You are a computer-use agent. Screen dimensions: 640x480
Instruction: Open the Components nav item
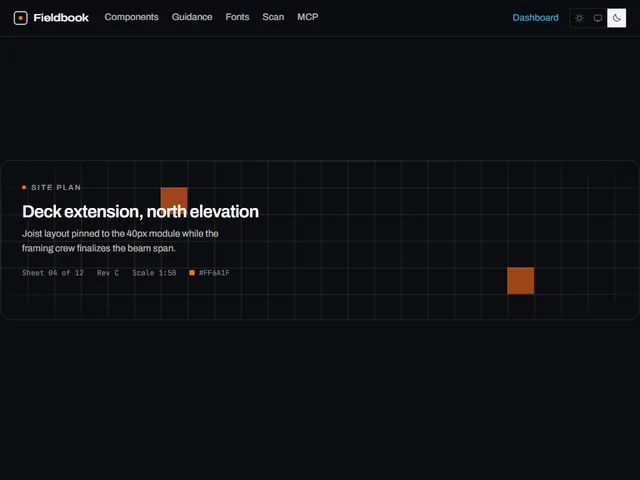(x=131, y=17)
